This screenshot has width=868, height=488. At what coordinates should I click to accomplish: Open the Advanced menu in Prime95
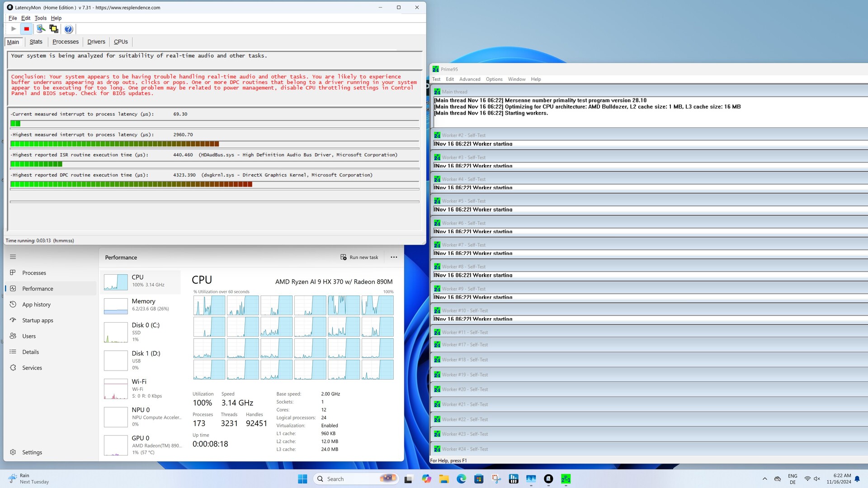tap(470, 79)
